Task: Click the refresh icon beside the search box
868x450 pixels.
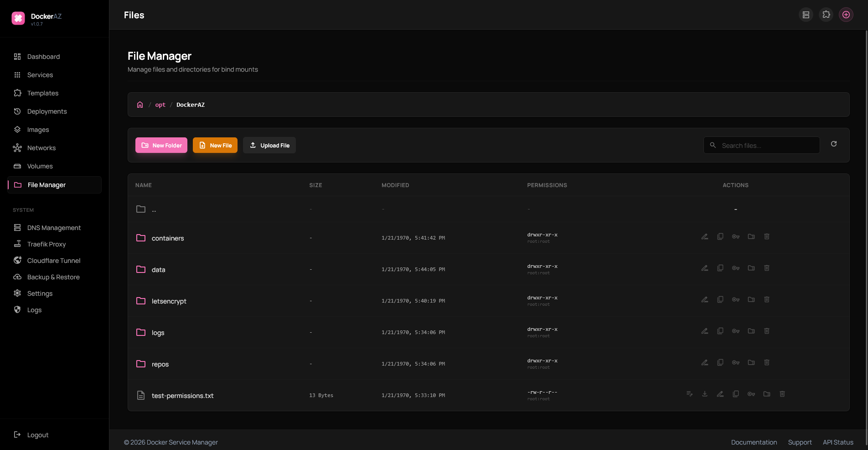Action: 834,144
